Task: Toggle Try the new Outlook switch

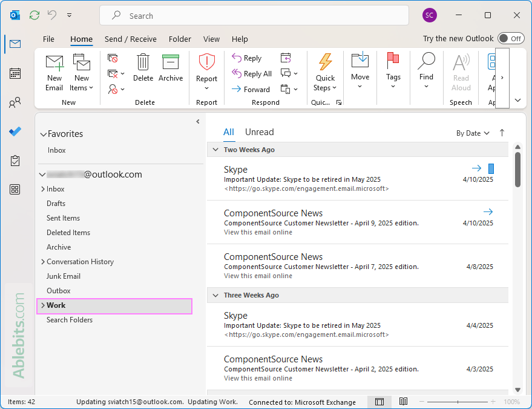Action: [511, 38]
